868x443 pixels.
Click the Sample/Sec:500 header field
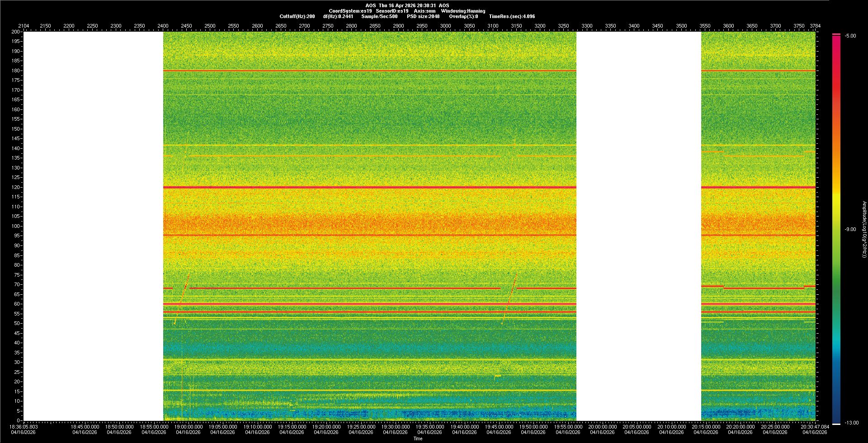[379, 16]
